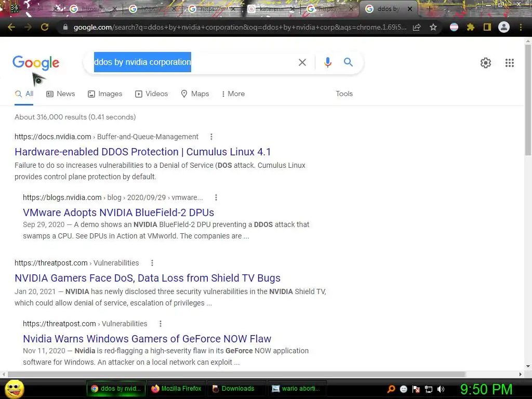Open the Extensions puzzle piece menu
This screenshot has width=532, height=399.
471,27
